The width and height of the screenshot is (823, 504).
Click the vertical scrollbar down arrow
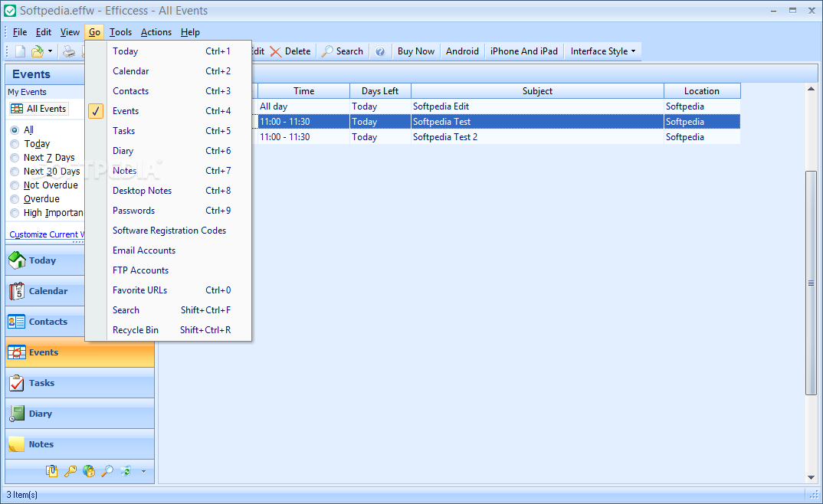[812, 477]
